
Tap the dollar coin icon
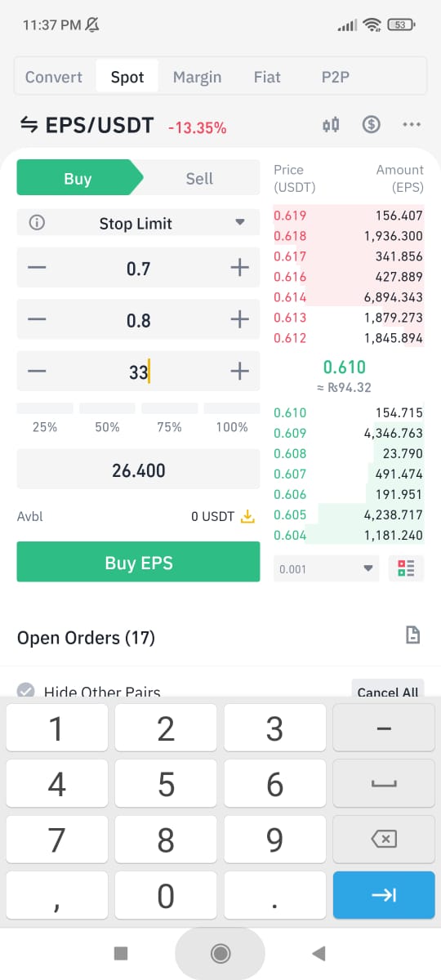(x=372, y=125)
